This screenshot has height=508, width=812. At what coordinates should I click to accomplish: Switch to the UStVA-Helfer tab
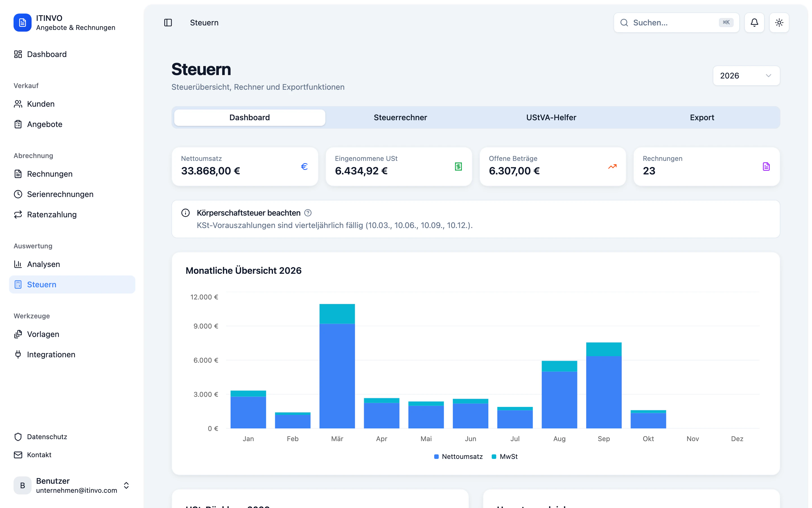click(x=551, y=118)
